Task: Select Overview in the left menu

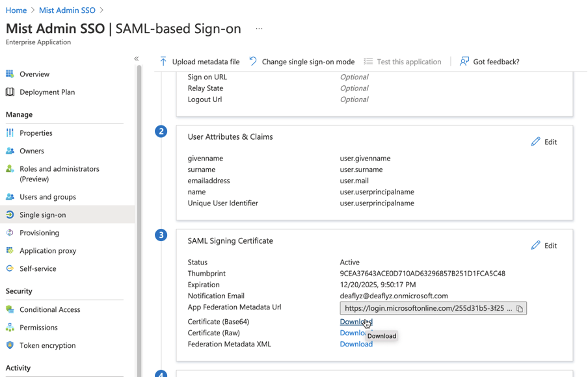Action: pos(31,73)
